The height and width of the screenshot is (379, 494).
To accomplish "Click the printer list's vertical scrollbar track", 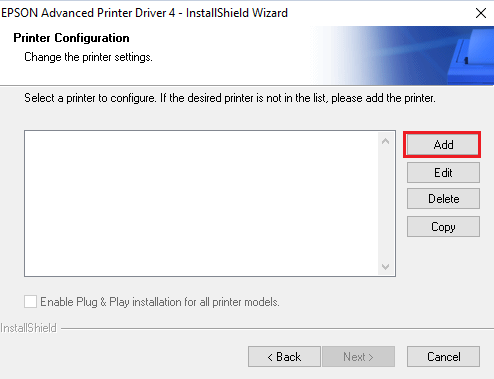I will pyautogui.click(x=386, y=204).
